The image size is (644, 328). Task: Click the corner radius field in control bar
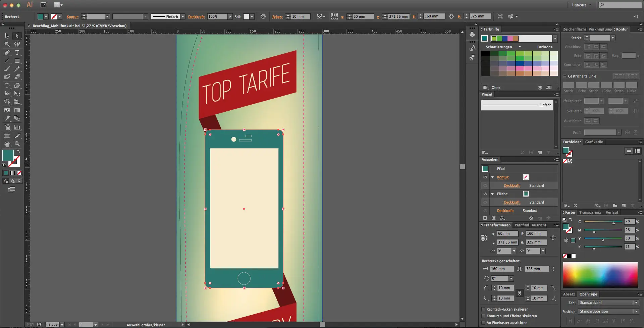pos(300,16)
